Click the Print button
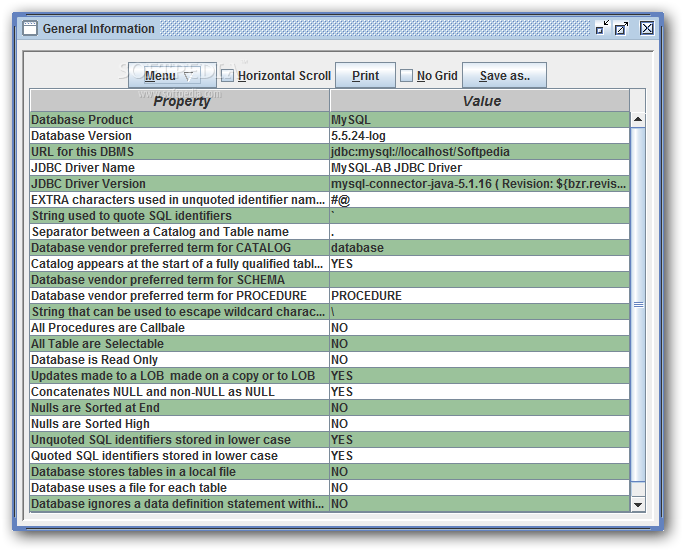Image resolution: width=684 pixels, height=551 pixels. (365, 75)
